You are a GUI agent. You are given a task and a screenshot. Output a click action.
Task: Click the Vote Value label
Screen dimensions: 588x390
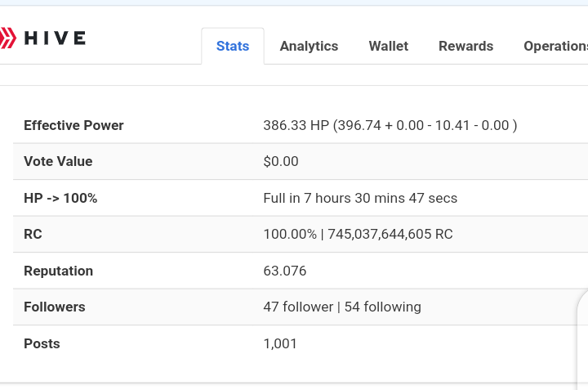[x=58, y=161]
